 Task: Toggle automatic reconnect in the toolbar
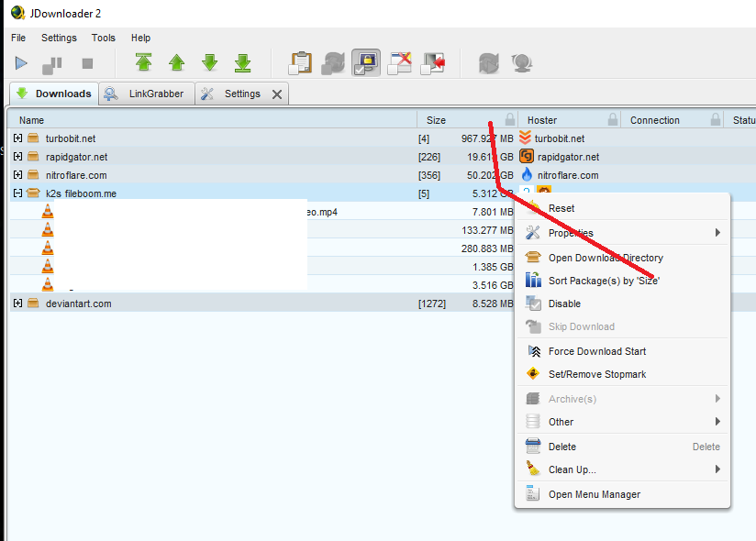333,63
